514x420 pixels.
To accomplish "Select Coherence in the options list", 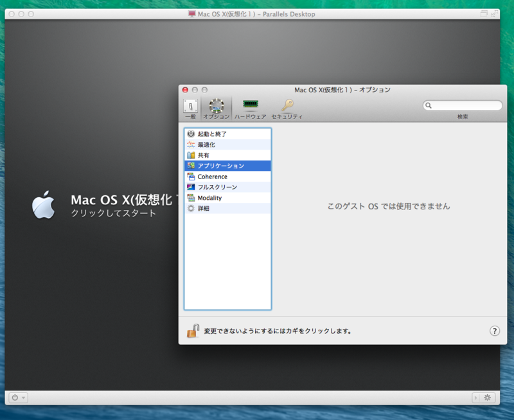I will click(x=227, y=177).
